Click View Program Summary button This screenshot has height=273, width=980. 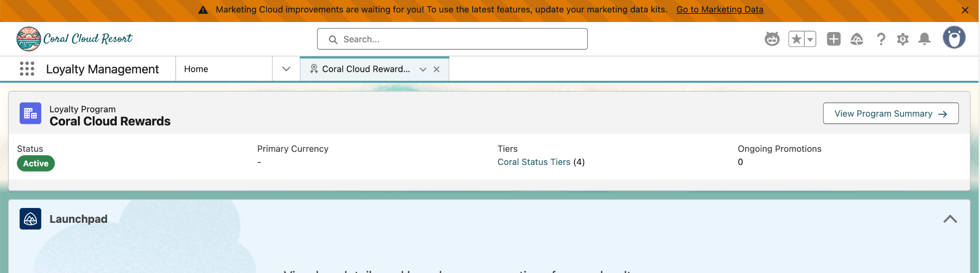pyautogui.click(x=890, y=113)
